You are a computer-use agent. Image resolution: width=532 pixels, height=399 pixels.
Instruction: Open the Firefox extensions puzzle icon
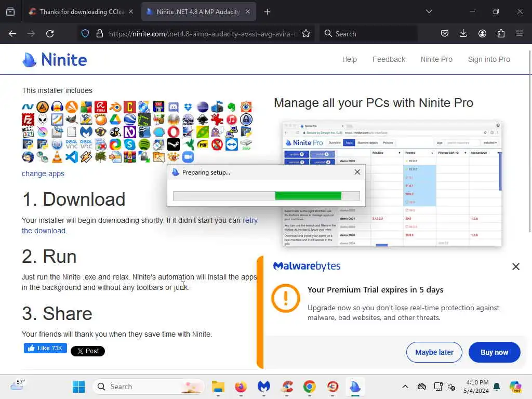click(501, 33)
